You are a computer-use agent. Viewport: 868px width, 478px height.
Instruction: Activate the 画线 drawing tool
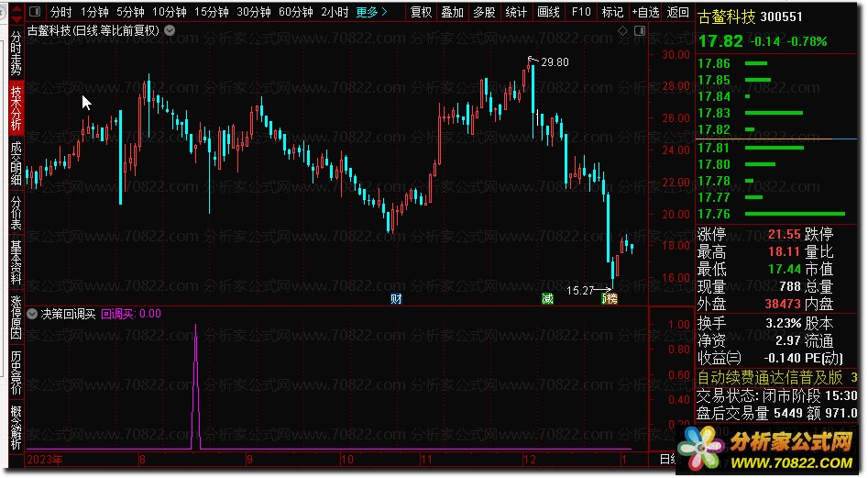548,12
